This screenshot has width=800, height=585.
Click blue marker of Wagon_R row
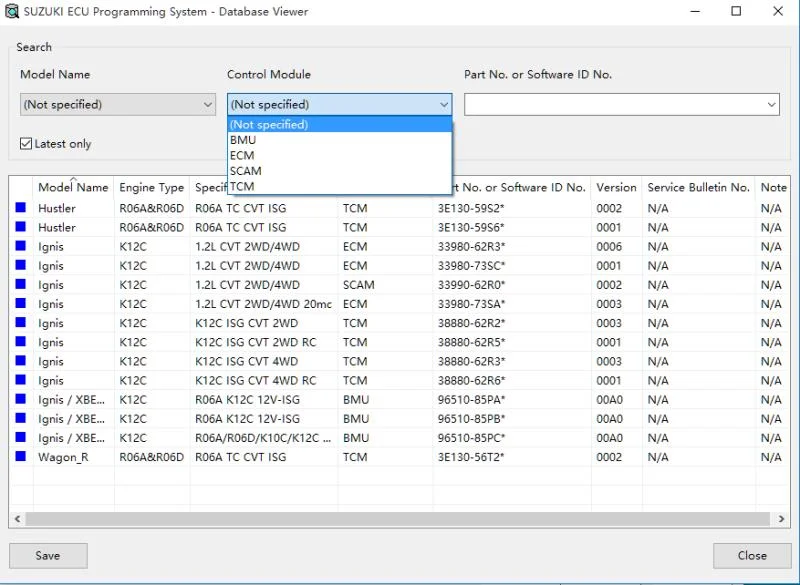20,456
